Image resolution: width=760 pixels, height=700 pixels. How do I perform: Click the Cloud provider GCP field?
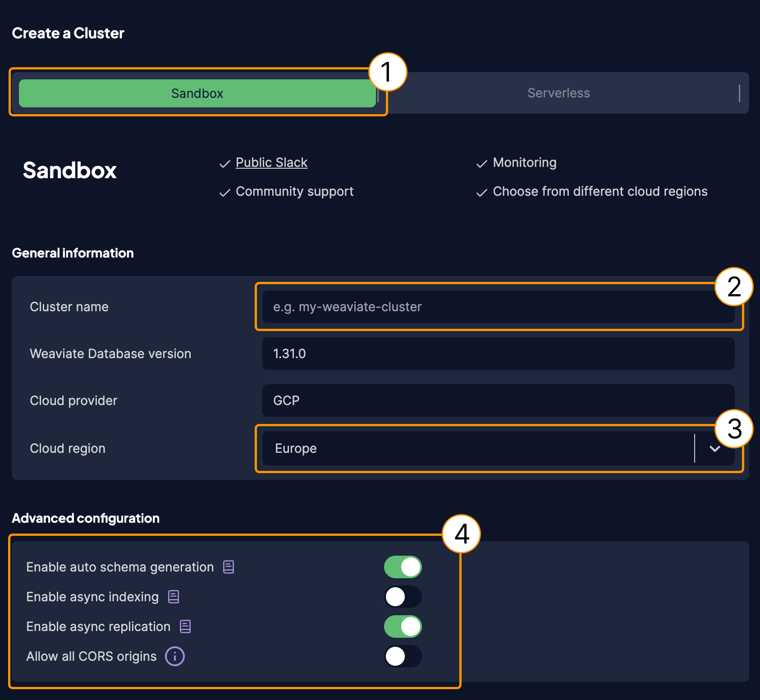tap(498, 401)
